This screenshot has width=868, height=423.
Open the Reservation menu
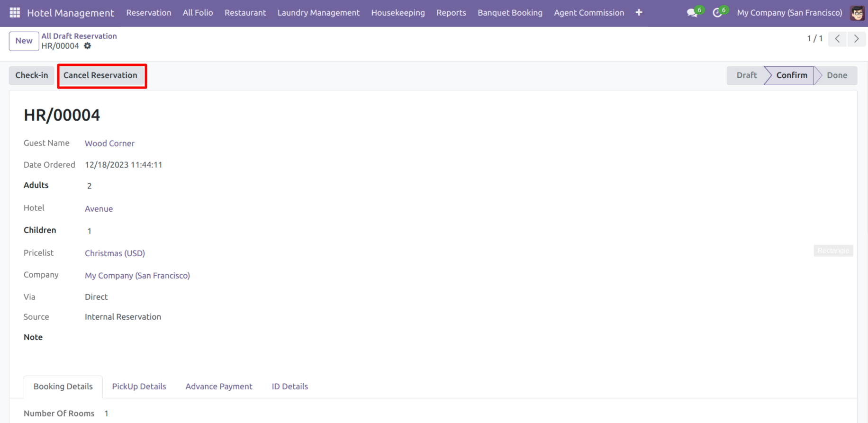(149, 13)
